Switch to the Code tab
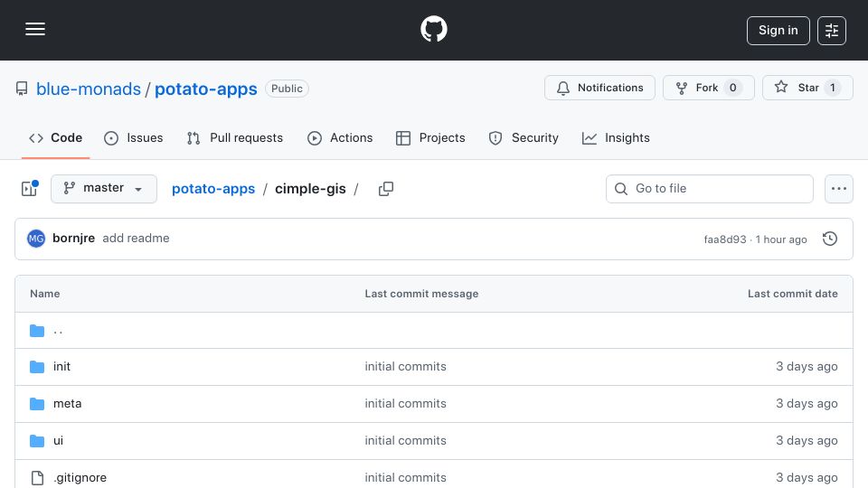 click(x=55, y=137)
